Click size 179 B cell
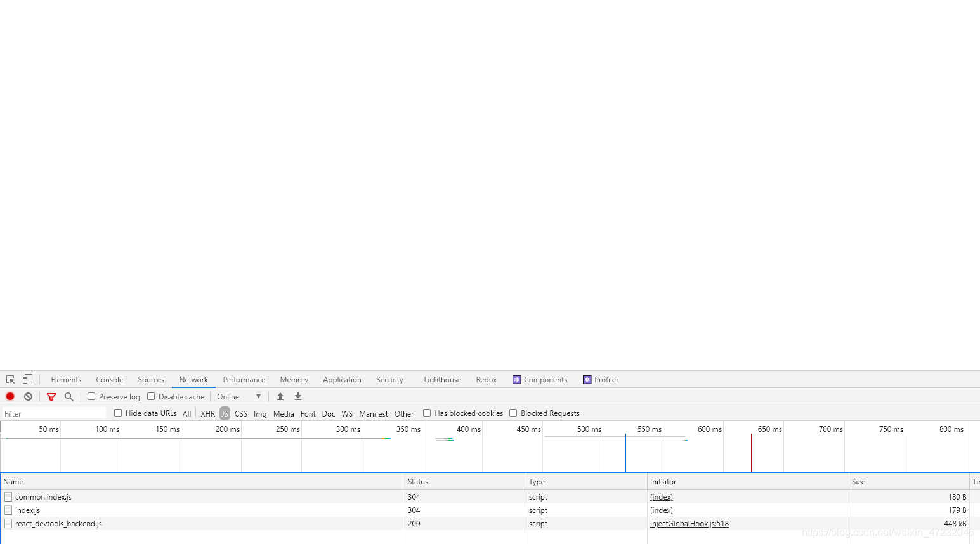 click(x=957, y=510)
